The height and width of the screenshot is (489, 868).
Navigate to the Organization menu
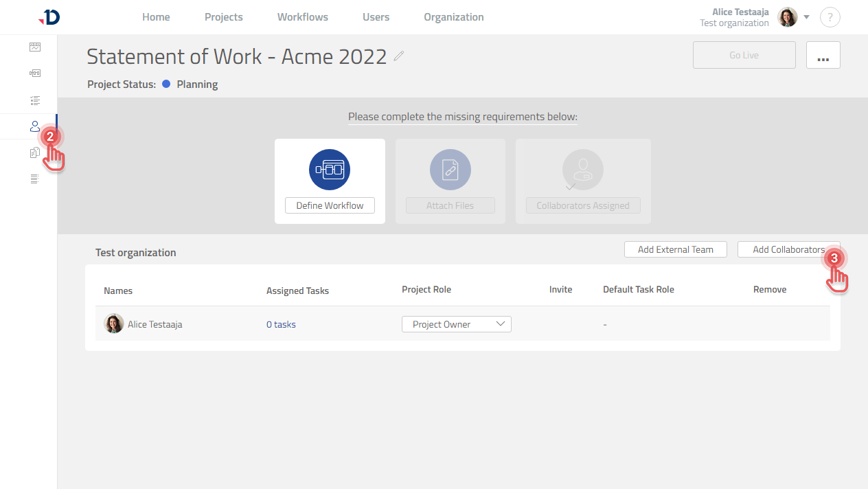(x=454, y=17)
